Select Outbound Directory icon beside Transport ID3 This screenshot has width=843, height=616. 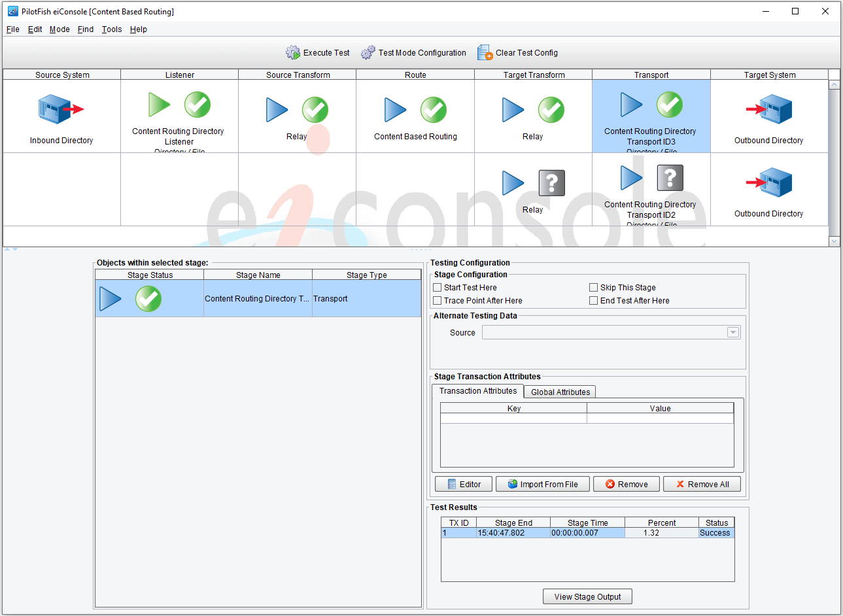[x=769, y=109]
